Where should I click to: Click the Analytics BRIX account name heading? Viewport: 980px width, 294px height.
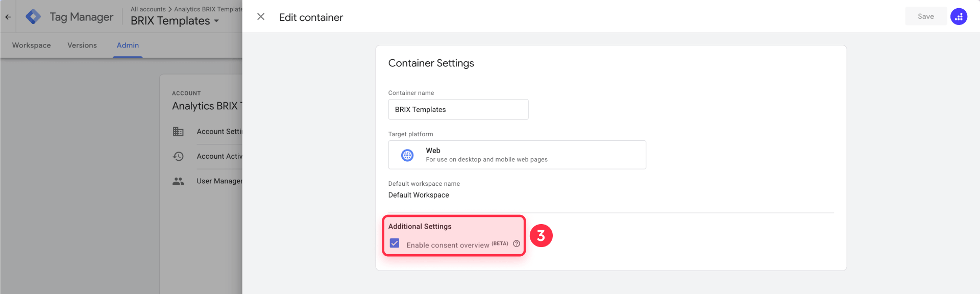pos(207,106)
